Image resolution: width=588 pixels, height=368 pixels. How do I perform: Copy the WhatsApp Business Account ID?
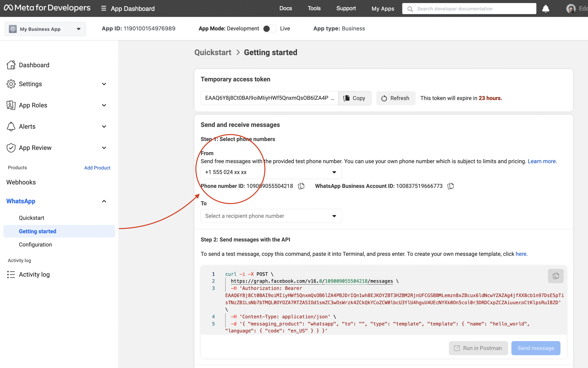(x=450, y=186)
